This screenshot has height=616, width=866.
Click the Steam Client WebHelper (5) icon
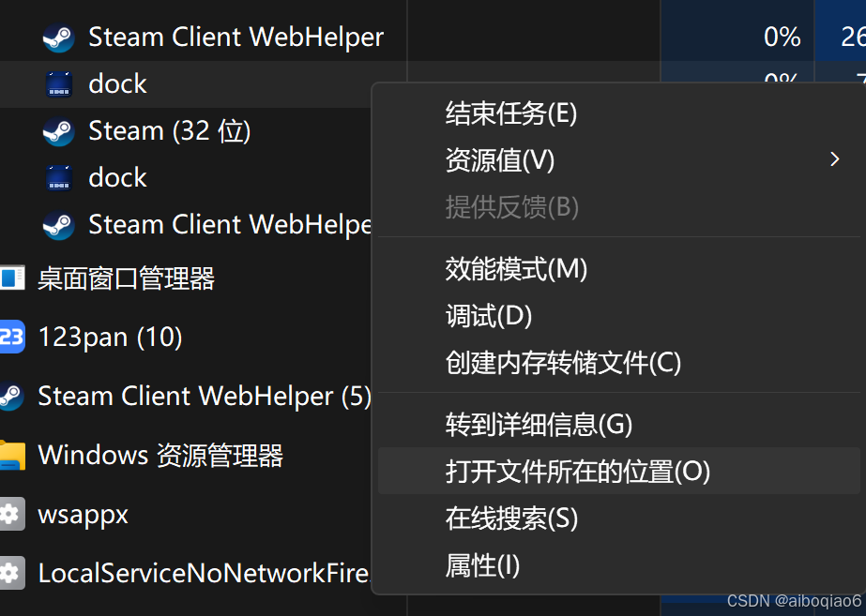pyautogui.click(x=11, y=397)
